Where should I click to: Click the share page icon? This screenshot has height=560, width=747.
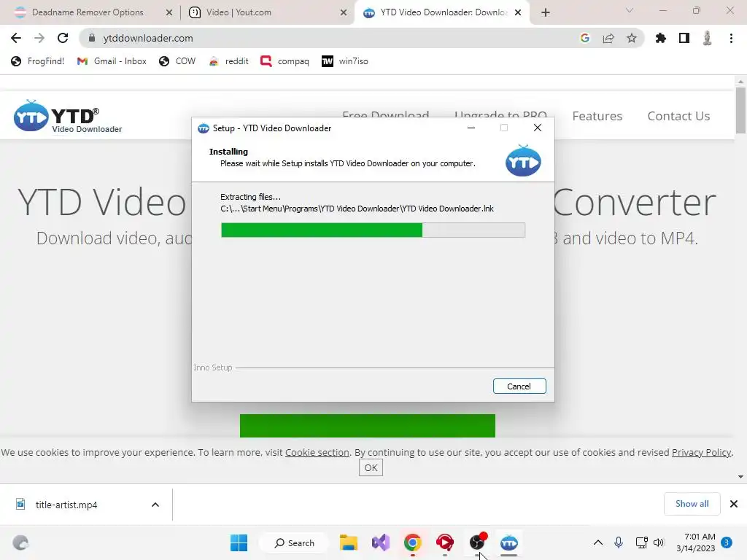[608, 38]
